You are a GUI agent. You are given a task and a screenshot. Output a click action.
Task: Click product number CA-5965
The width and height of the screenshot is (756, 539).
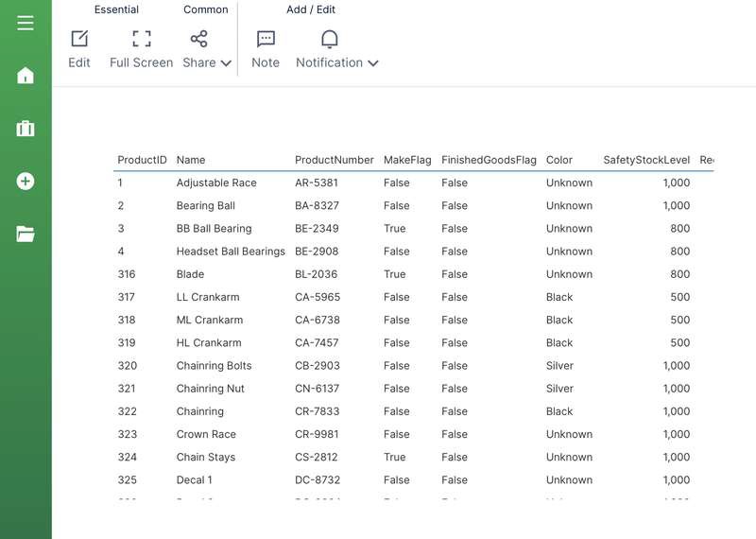(318, 297)
